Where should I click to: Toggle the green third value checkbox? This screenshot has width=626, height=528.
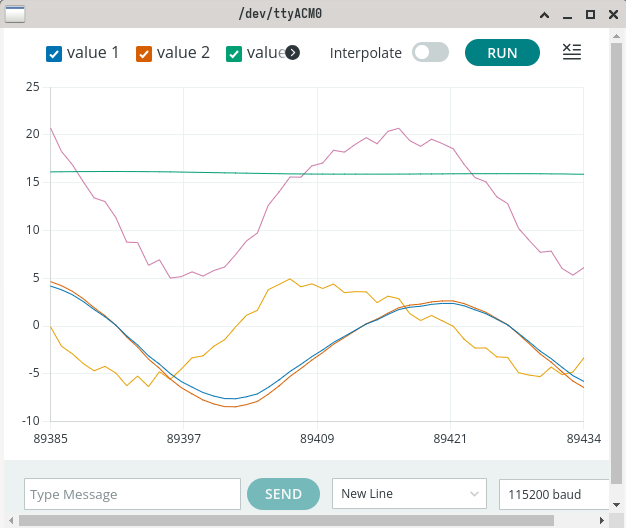pos(235,54)
